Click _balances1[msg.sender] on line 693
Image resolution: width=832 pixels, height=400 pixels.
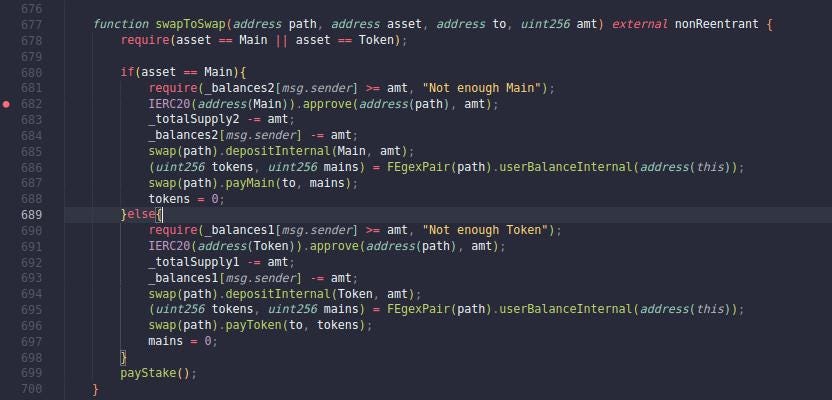tap(226, 278)
